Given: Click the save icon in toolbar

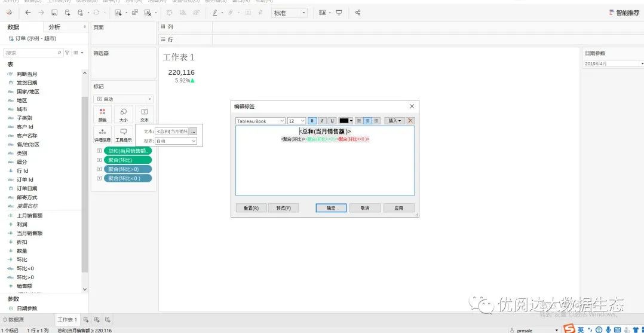Looking at the screenshot, I should [x=54, y=13].
